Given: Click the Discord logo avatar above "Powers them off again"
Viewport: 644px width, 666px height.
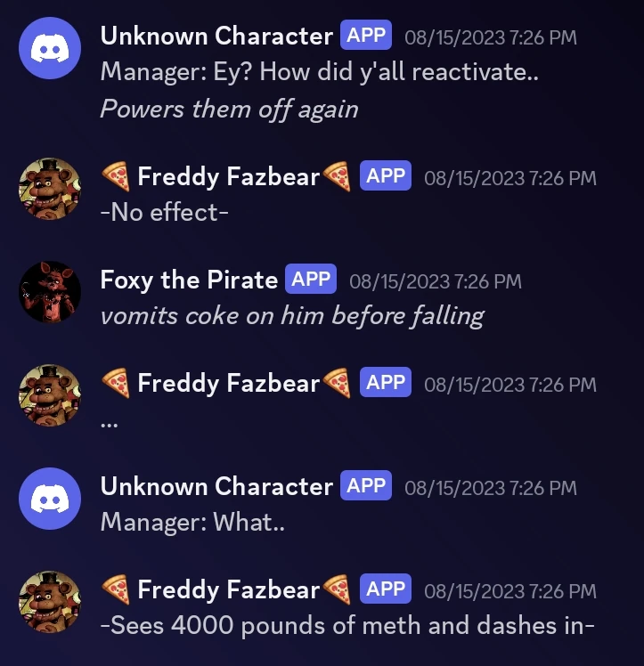Looking at the screenshot, I should click(49, 52).
